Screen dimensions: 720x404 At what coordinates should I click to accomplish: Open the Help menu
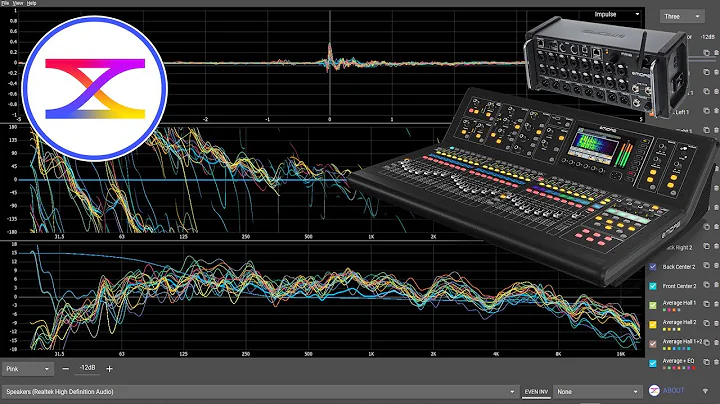click(31, 3)
